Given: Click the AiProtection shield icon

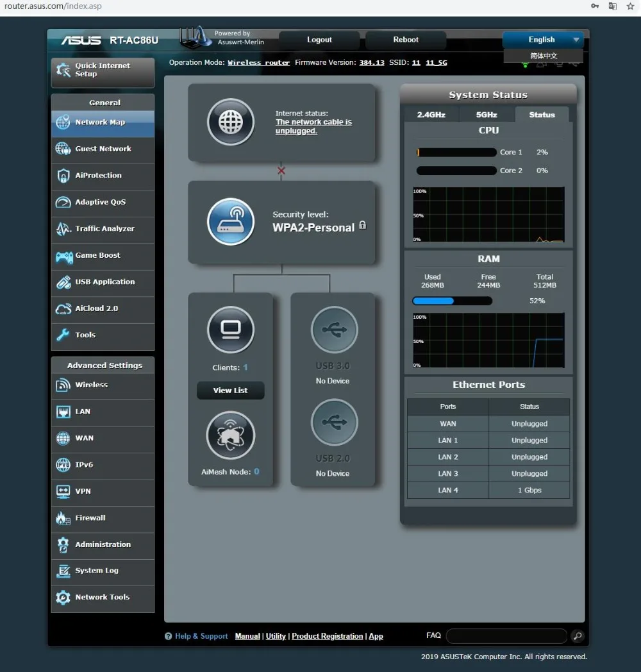Looking at the screenshot, I should pyautogui.click(x=63, y=175).
